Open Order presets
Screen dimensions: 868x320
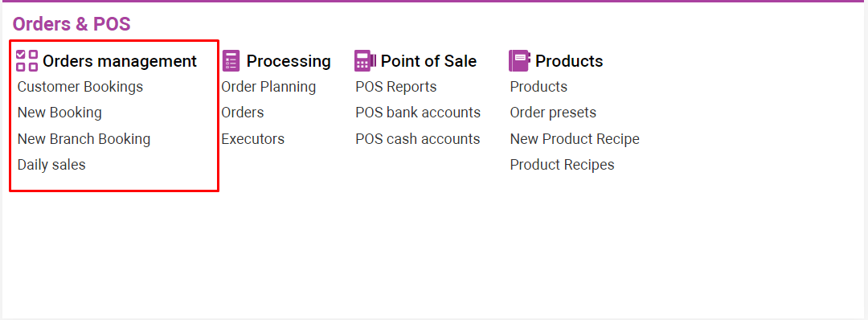click(x=553, y=113)
